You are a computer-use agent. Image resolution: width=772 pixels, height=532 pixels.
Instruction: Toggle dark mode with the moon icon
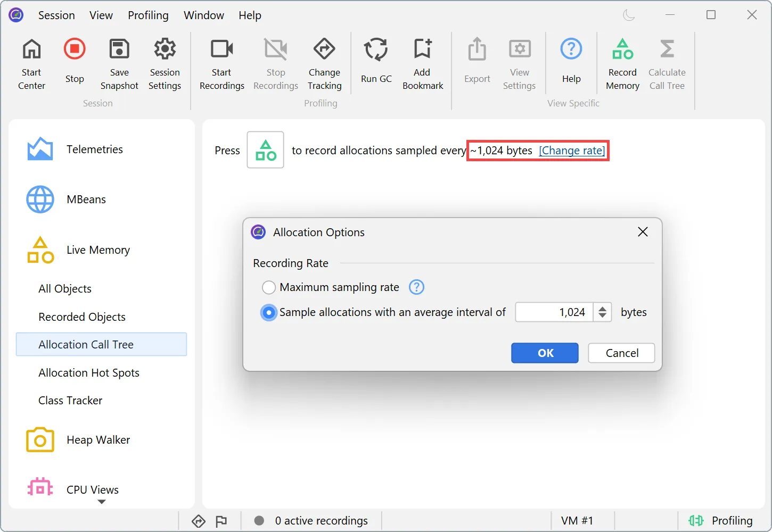(629, 15)
